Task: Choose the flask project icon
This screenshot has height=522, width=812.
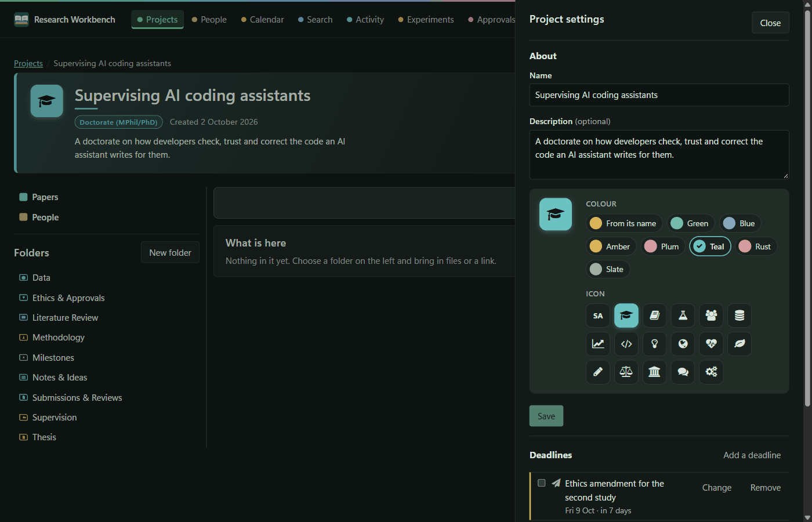Action: click(x=683, y=316)
